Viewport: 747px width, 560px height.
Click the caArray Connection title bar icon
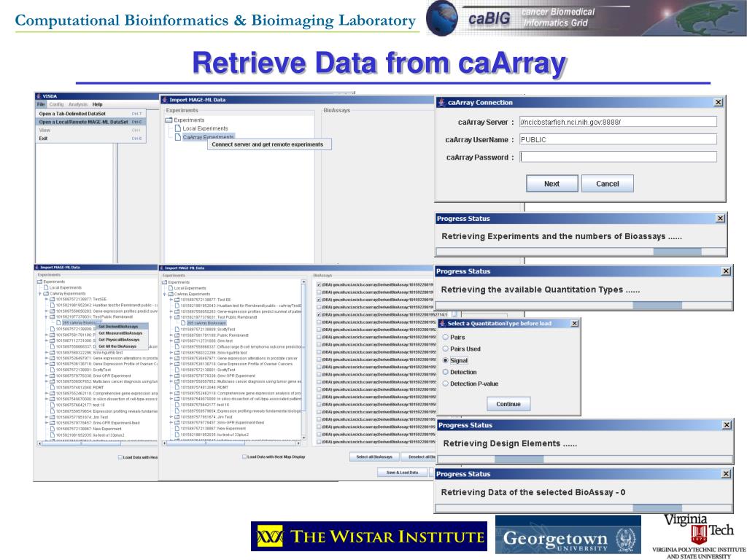click(x=441, y=102)
